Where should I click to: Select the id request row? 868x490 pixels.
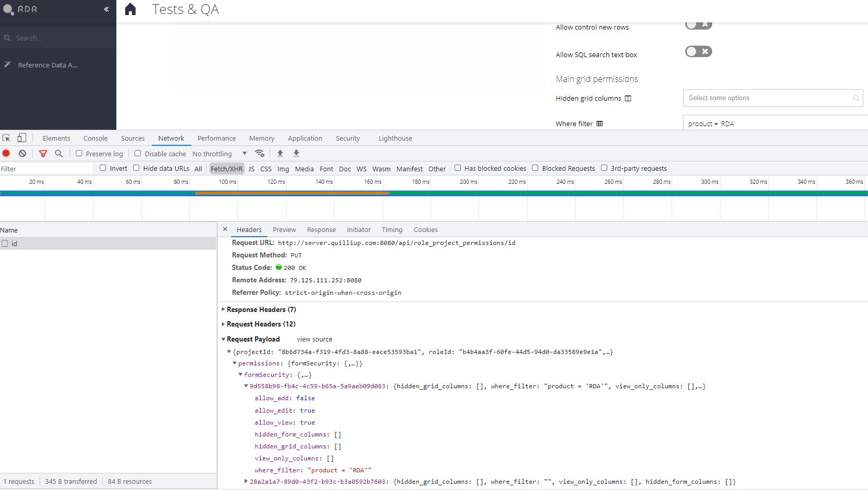(108, 243)
